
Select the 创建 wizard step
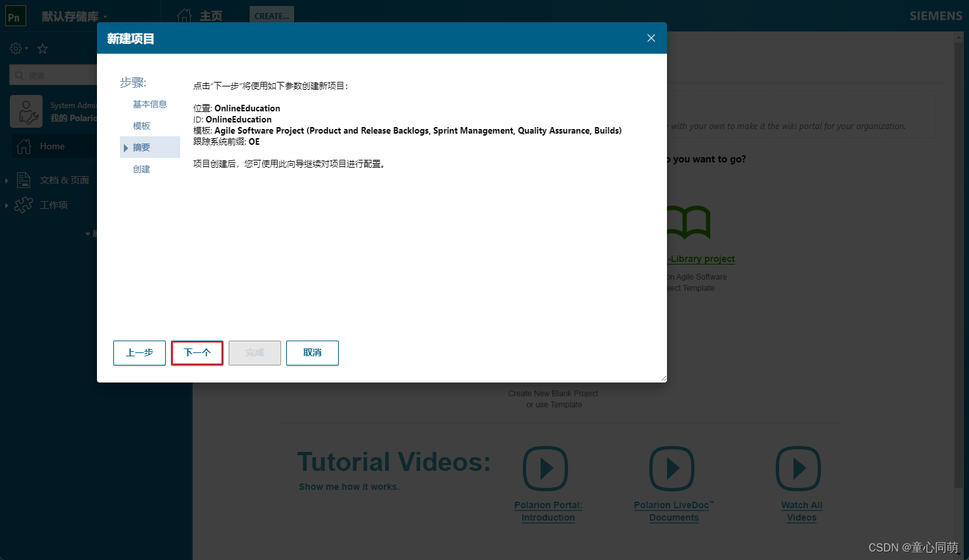142,169
